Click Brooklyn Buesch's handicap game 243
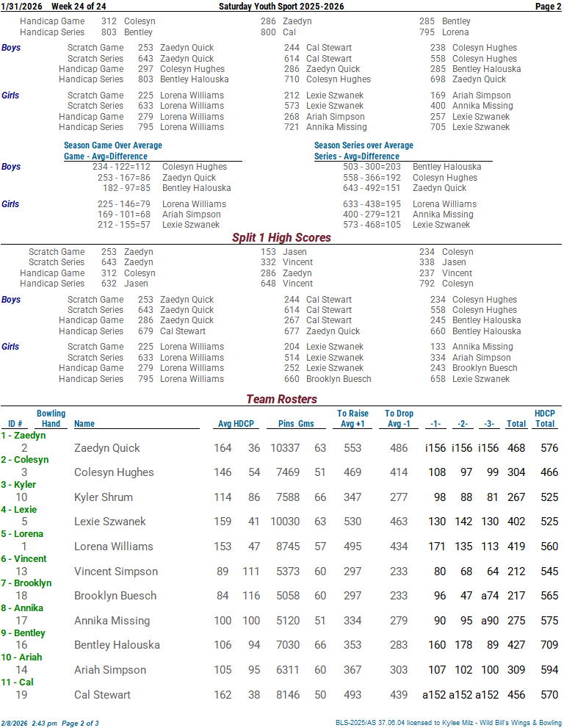564x728 pixels. pyautogui.click(x=474, y=368)
